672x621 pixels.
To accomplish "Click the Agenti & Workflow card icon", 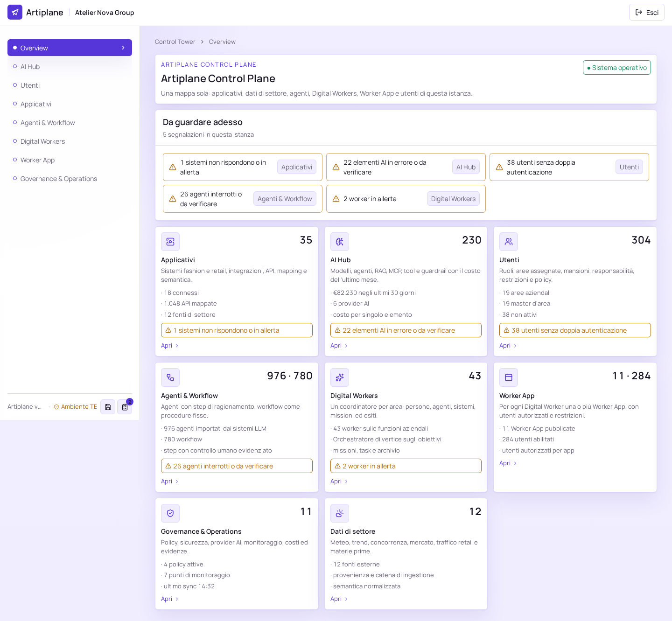I will coord(170,377).
